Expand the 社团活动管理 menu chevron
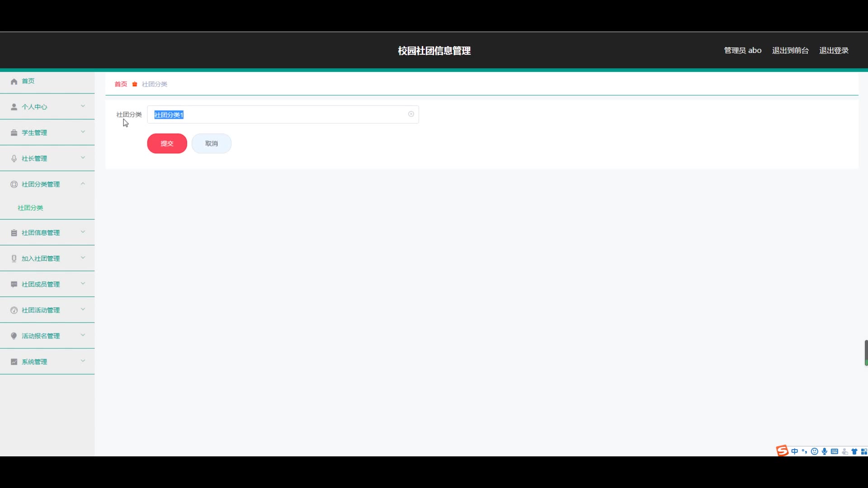The image size is (868, 488). click(83, 309)
